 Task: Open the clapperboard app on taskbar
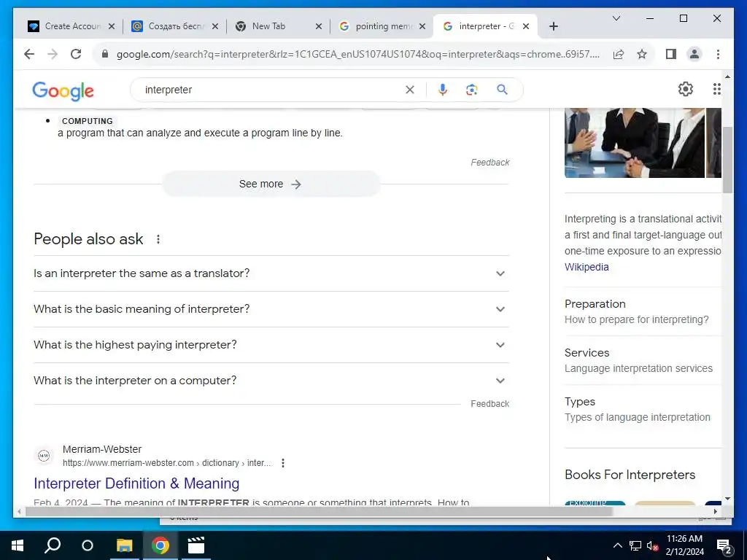coord(196,545)
